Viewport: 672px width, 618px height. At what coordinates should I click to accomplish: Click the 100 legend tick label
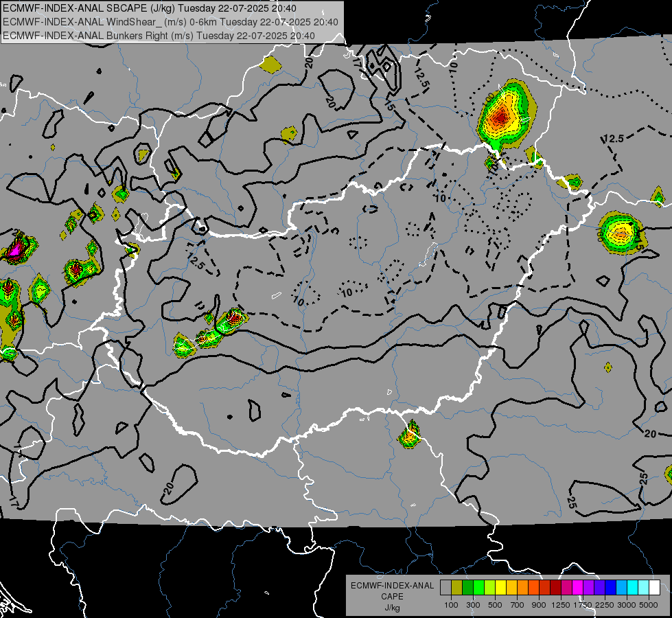[451, 605]
